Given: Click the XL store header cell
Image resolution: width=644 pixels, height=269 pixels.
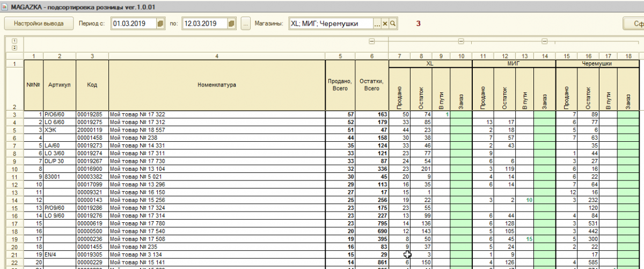Looking at the screenshot, I should [430, 63].
